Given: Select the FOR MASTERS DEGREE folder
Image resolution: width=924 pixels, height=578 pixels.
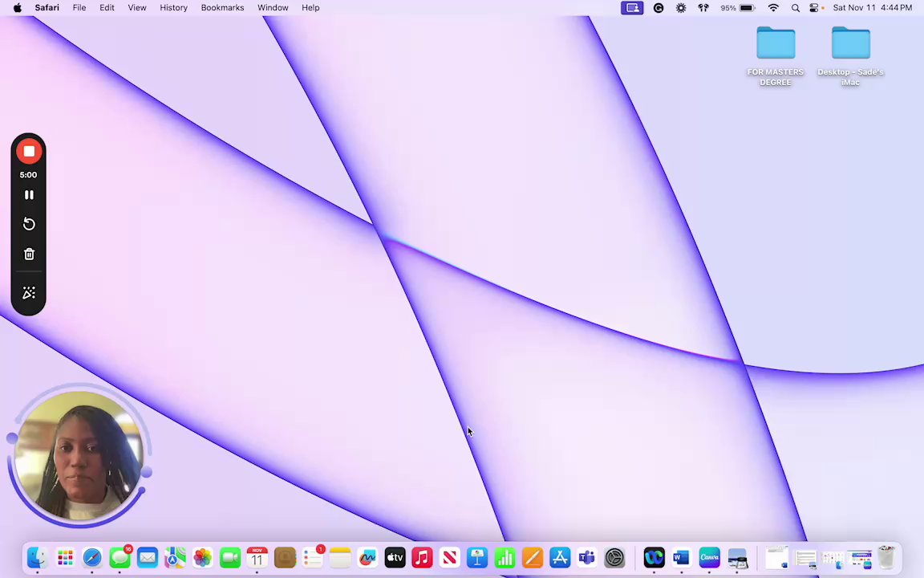Looking at the screenshot, I should [776, 55].
